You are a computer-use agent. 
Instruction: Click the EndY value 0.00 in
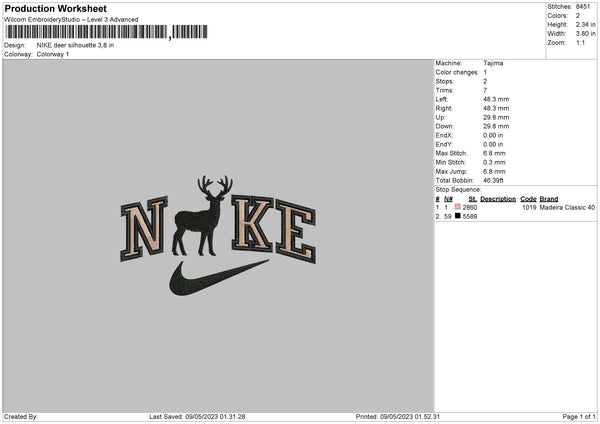(493, 145)
